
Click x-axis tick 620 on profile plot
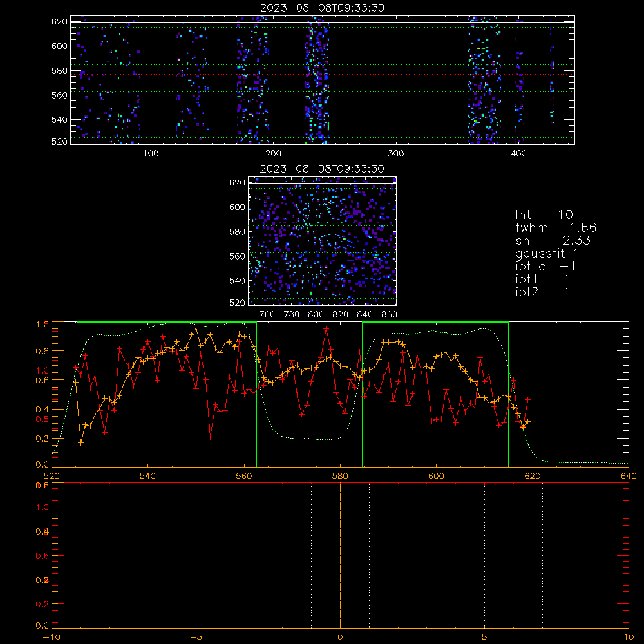[x=533, y=476]
